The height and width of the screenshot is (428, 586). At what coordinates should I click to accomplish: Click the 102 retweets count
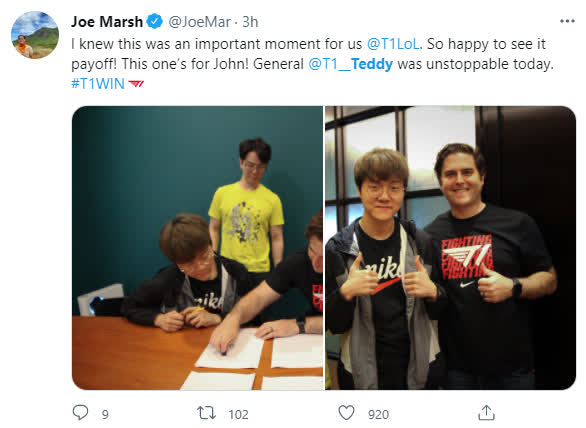pyautogui.click(x=238, y=414)
